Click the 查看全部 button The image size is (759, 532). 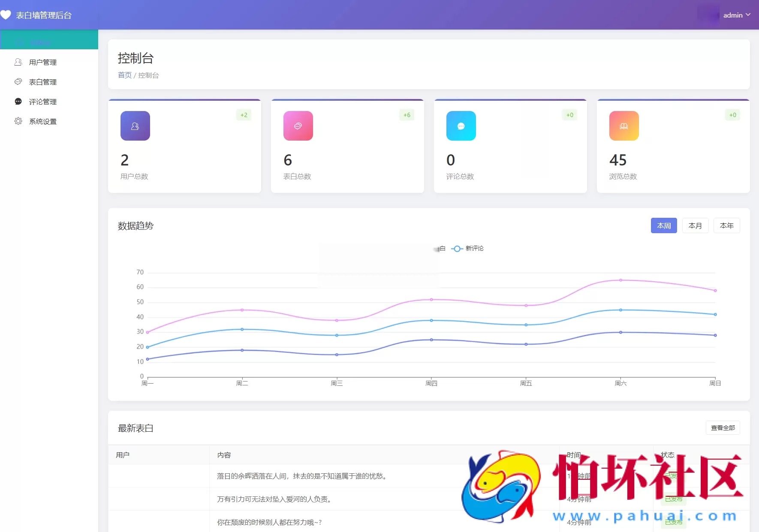[722, 427]
